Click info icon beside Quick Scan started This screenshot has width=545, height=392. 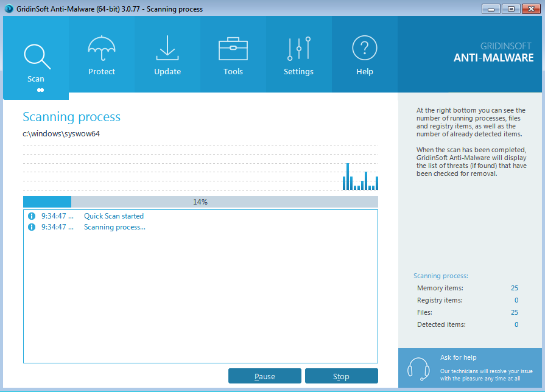[x=32, y=216]
